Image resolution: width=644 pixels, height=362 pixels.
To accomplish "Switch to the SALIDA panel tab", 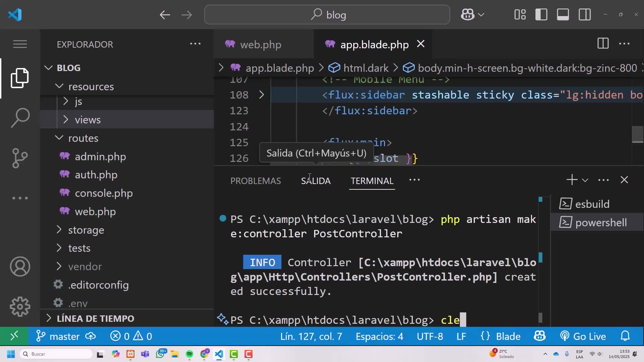I will (316, 181).
